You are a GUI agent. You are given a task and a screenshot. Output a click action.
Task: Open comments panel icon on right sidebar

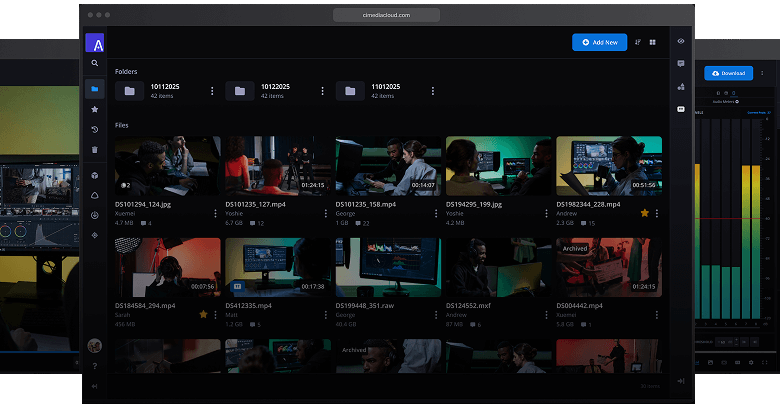coord(681,63)
